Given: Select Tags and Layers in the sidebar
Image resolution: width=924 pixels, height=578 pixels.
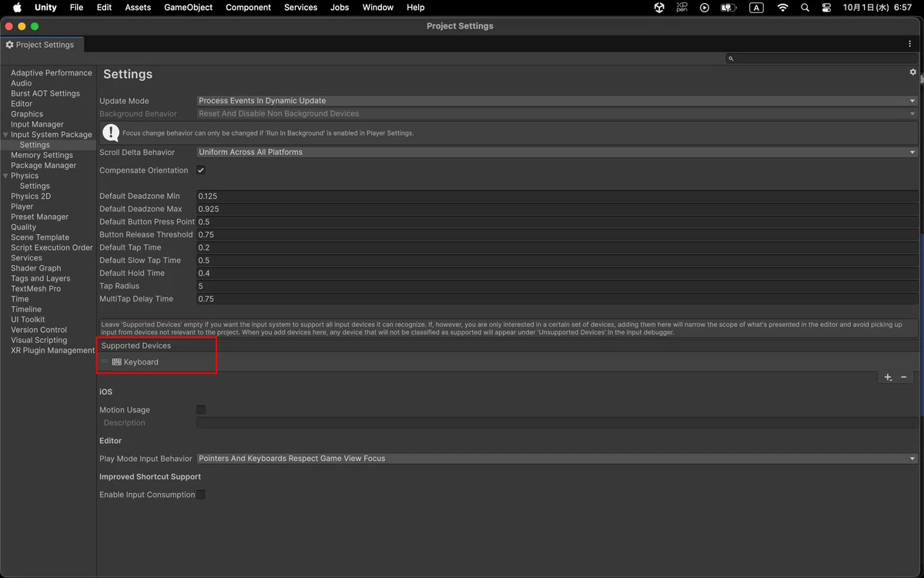Looking at the screenshot, I should click(40, 278).
